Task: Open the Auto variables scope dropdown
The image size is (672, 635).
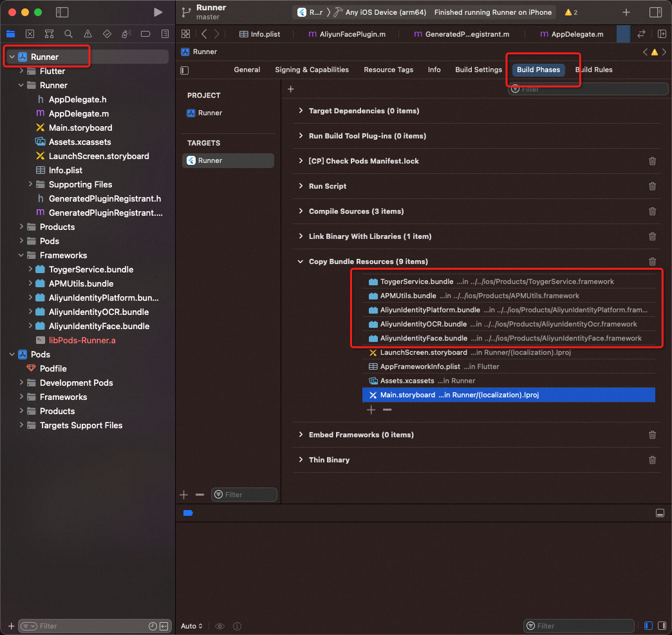Action: point(192,627)
